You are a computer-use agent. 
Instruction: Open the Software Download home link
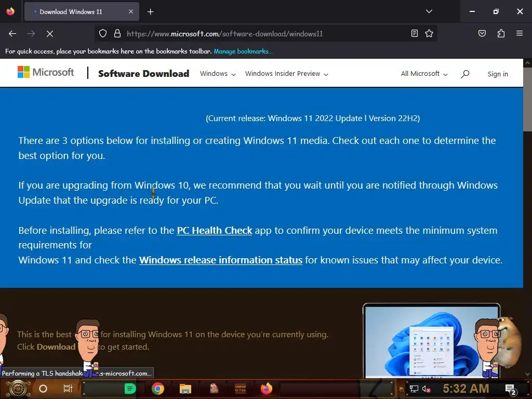point(143,74)
